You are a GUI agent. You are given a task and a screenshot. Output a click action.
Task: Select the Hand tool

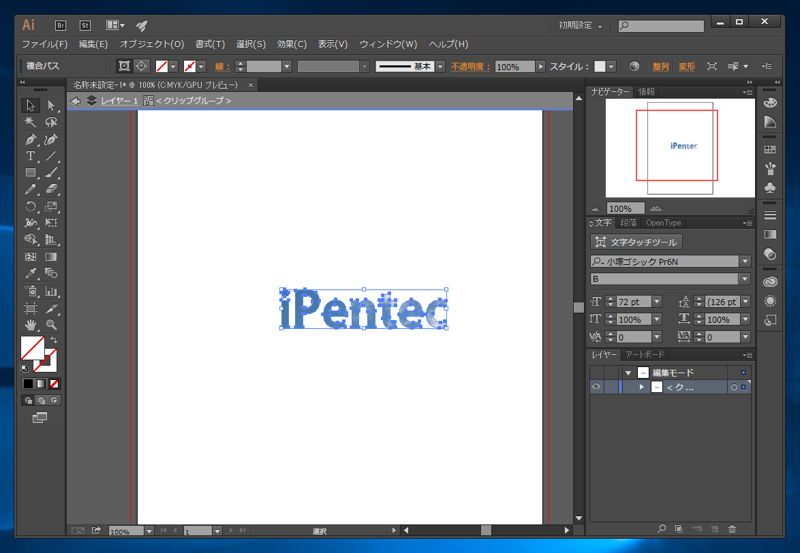tap(30, 324)
